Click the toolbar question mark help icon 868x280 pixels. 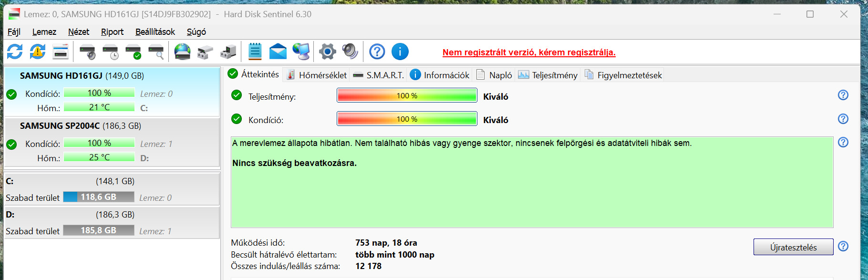pyautogui.click(x=377, y=52)
